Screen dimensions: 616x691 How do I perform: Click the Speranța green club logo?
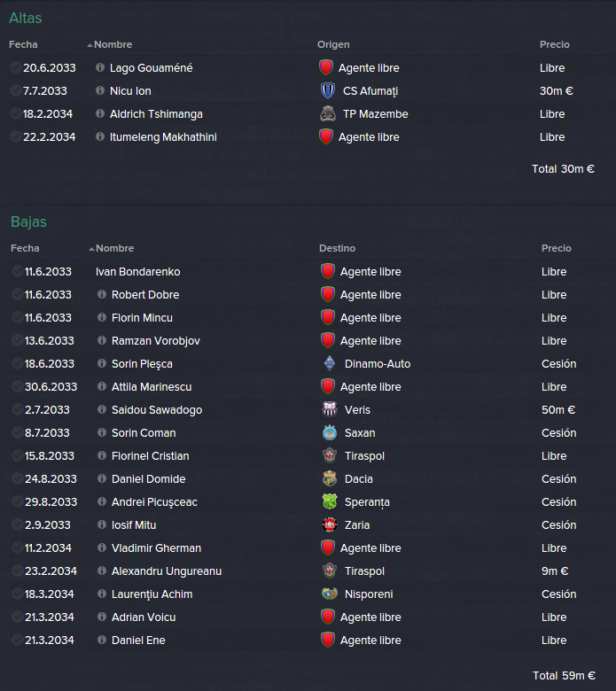click(330, 501)
